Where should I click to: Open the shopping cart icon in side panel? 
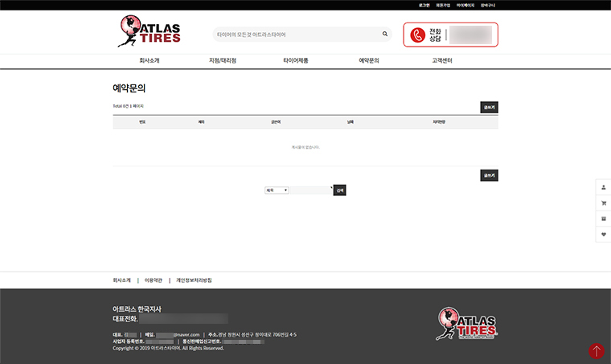coord(604,202)
